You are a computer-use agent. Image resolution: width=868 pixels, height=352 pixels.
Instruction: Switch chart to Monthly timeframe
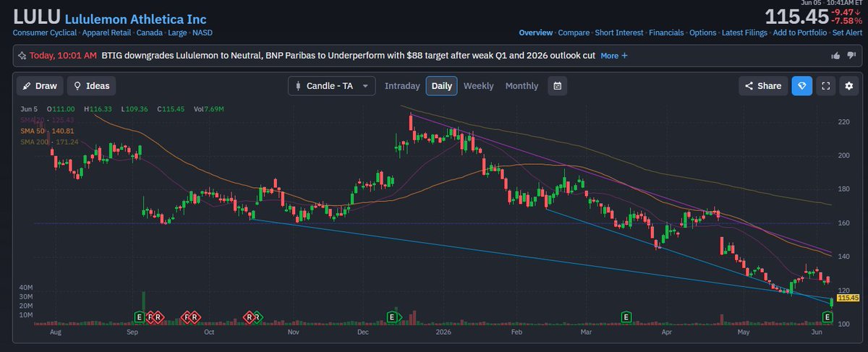coord(522,86)
